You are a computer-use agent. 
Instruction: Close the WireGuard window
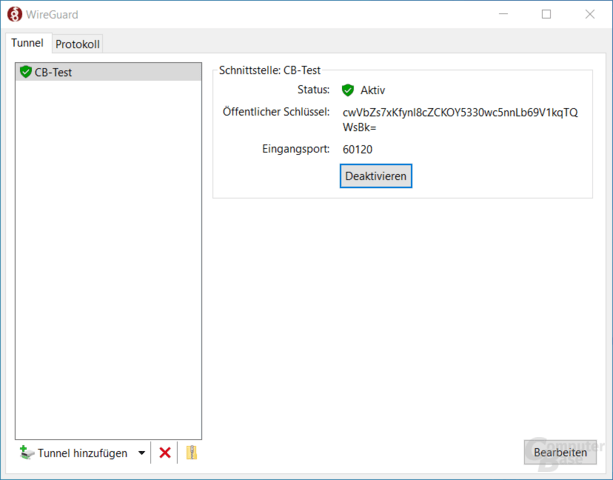point(590,14)
